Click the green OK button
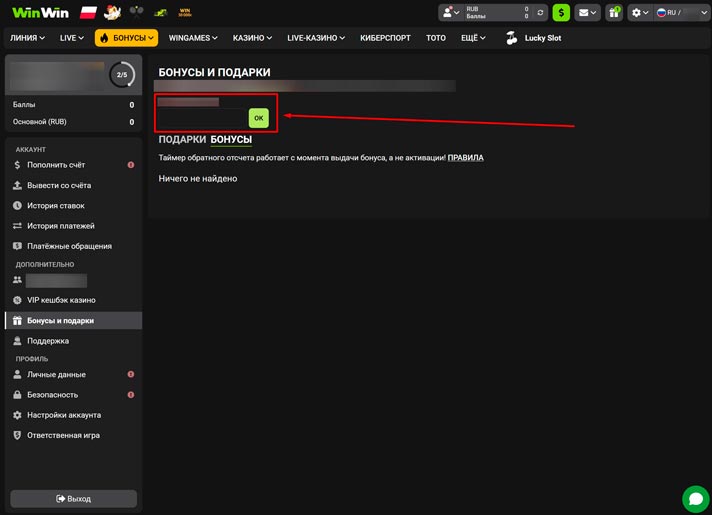Screen dimensions: 712x515 pos(258,118)
